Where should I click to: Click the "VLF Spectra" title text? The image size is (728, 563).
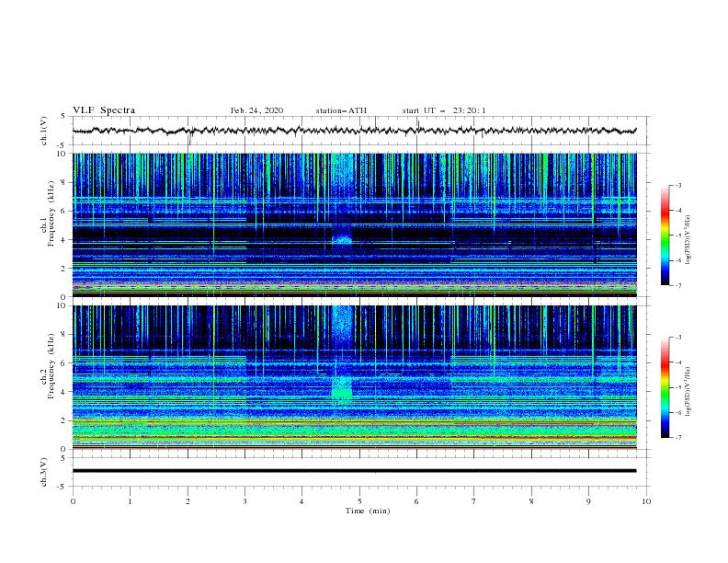[x=104, y=110]
